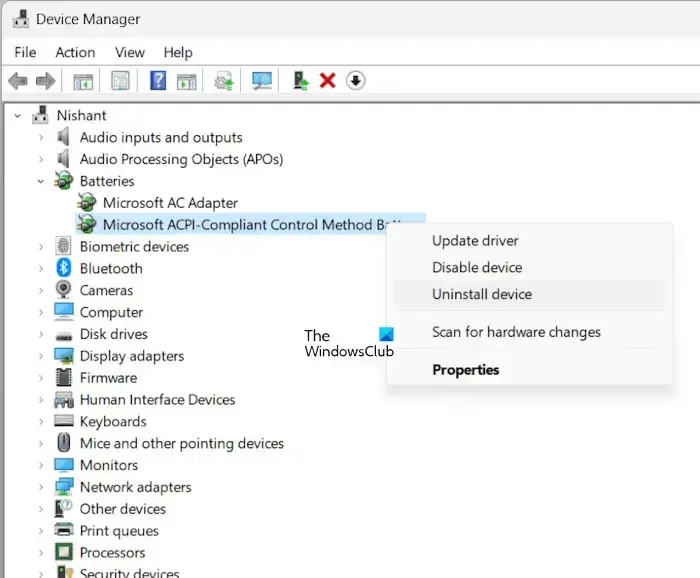The image size is (700, 578).
Task: Click the red X uninstall device toolbar icon
Action: coord(327,81)
